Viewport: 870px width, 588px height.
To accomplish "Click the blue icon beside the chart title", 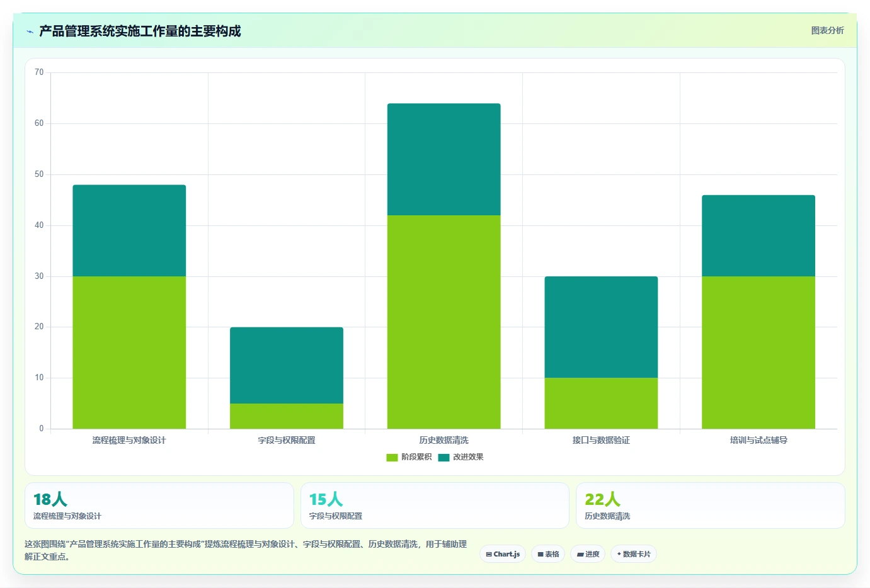I will tap(30, 31).
